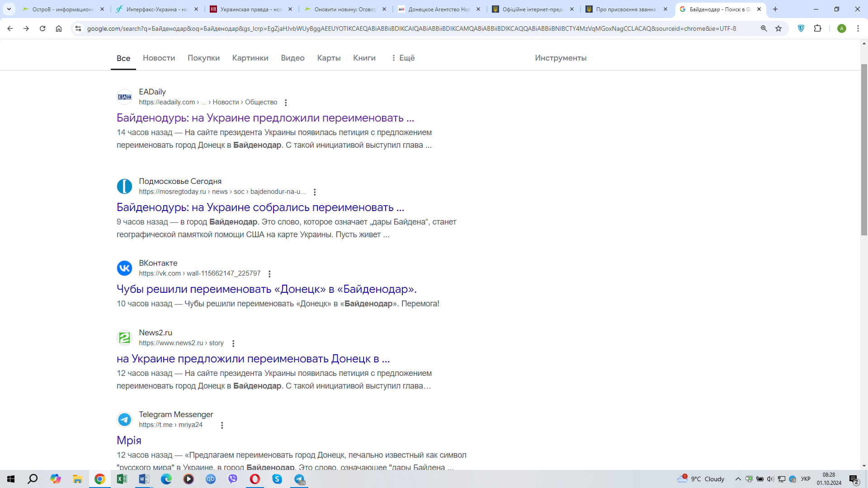The image size is (868, 488).
Task: Switch to the Покупки search tab
Action: [x=203, y=58]
